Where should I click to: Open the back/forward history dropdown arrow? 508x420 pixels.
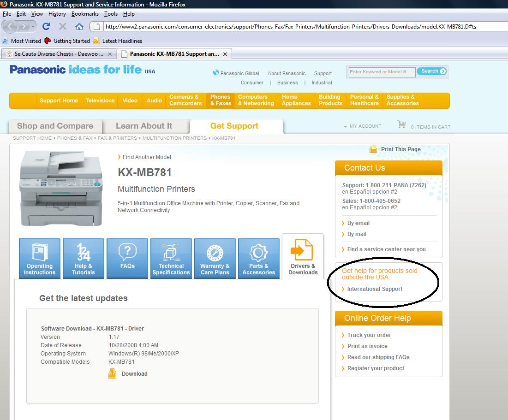tap(33, 27)
